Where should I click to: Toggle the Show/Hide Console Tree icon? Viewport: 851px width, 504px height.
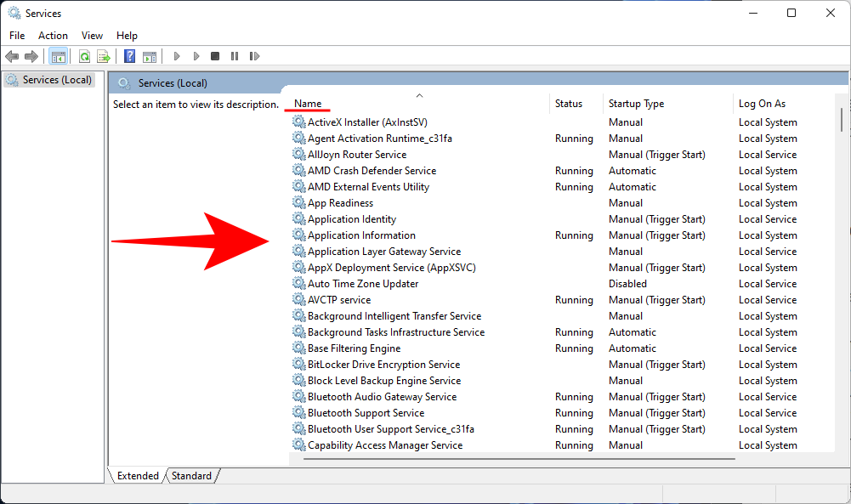[58, 55]
